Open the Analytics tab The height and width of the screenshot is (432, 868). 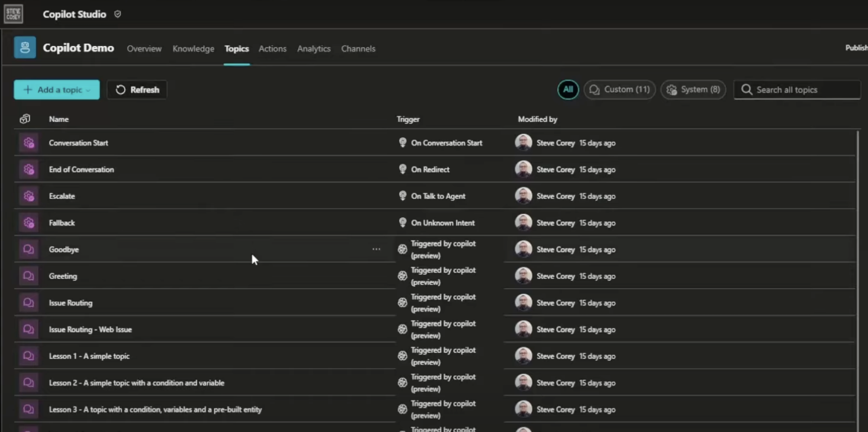(314, 49)
